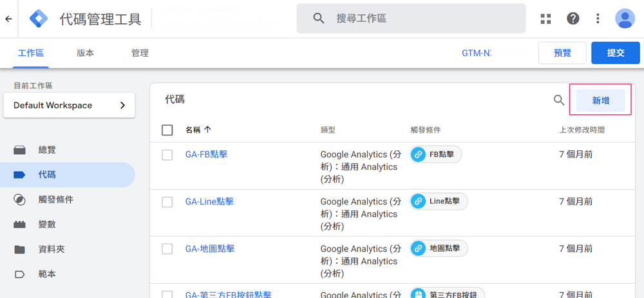644x298 pixels.
Task: Click 7 個月前 in GA-FB點擊 row
Action: pyautogui.click(x=576, y=155)
